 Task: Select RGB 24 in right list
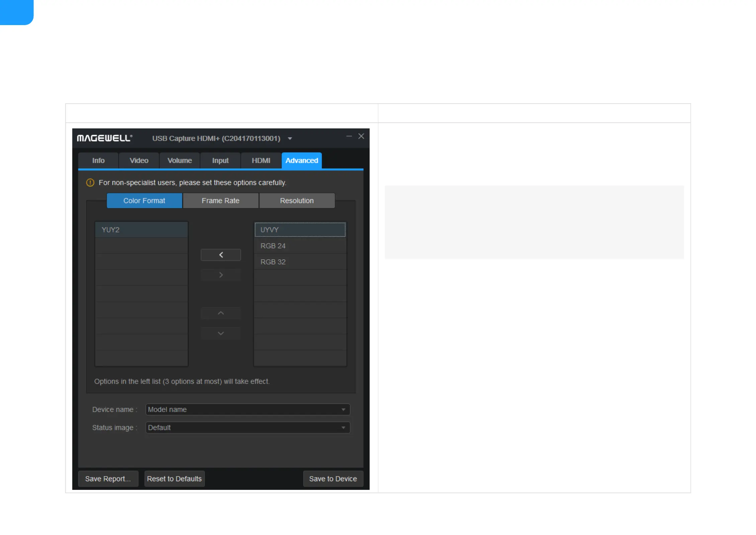point(300,246)
